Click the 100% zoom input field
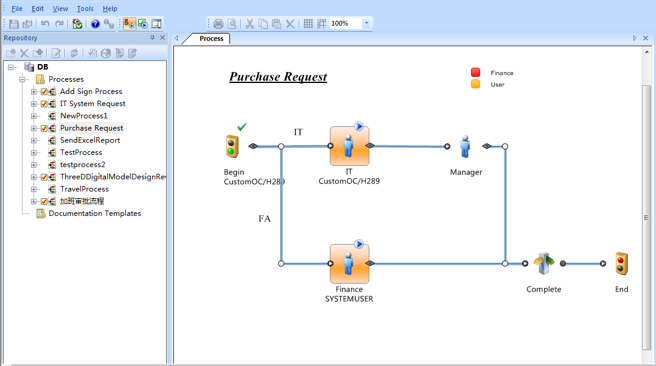Image resolution: width=656 pixels, height=366 pixels. click(x=346, y=23)
